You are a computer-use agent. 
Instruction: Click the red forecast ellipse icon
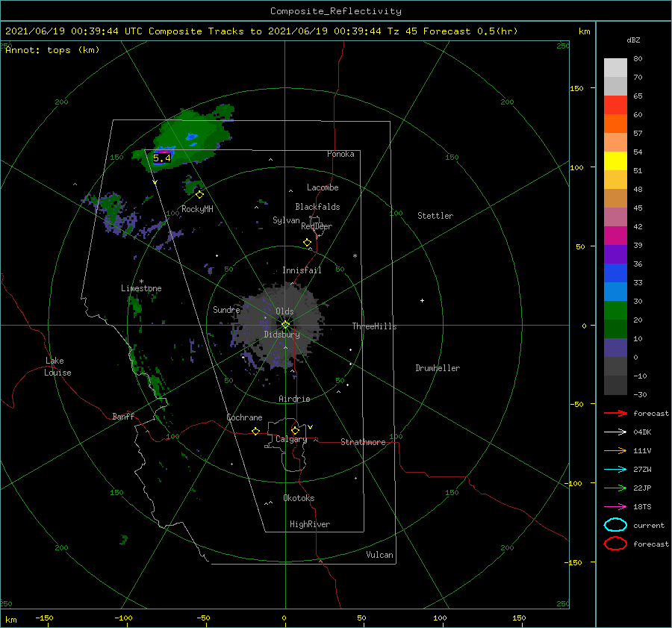[x=615, y=544]
